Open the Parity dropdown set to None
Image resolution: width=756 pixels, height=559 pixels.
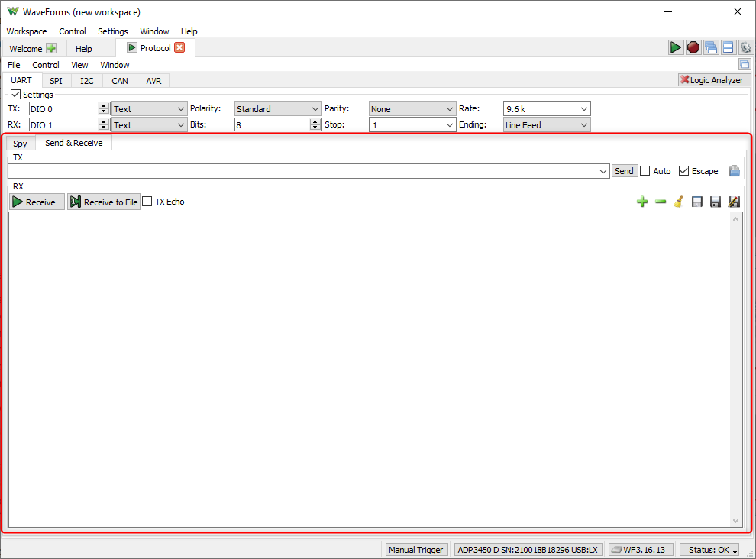point(412,109)
